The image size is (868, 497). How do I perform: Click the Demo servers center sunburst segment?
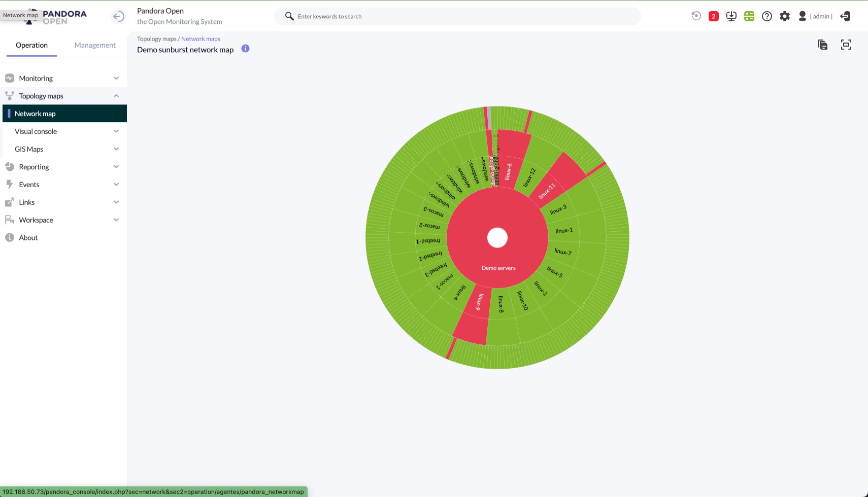click(498, 268)
